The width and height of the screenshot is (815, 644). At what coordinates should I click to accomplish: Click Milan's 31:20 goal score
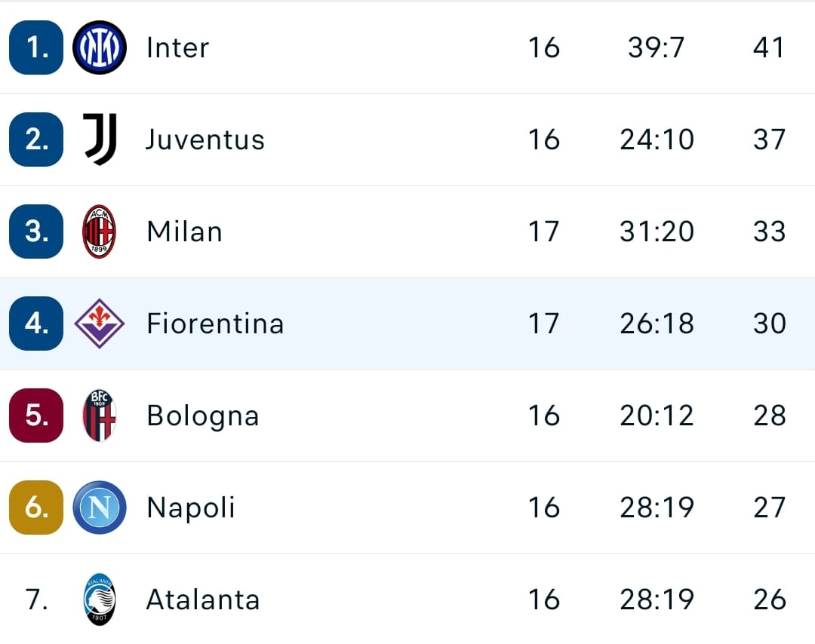coord(657,232)
